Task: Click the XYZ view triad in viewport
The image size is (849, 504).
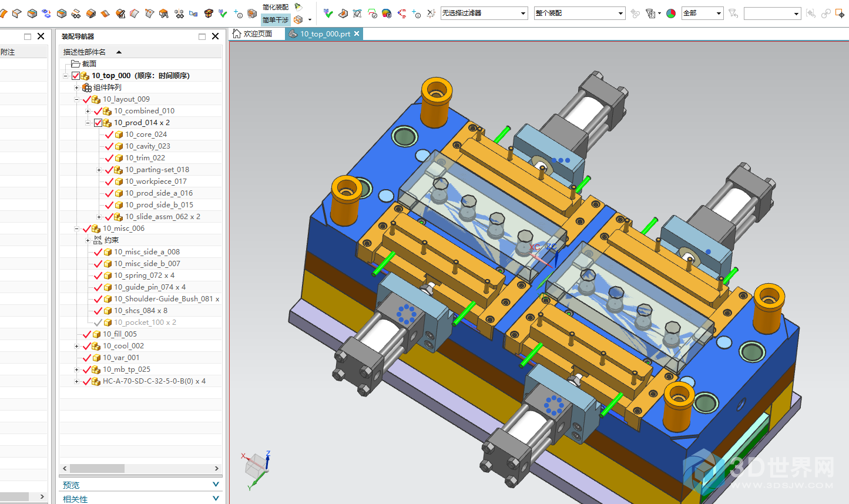Action: (257, 470)
